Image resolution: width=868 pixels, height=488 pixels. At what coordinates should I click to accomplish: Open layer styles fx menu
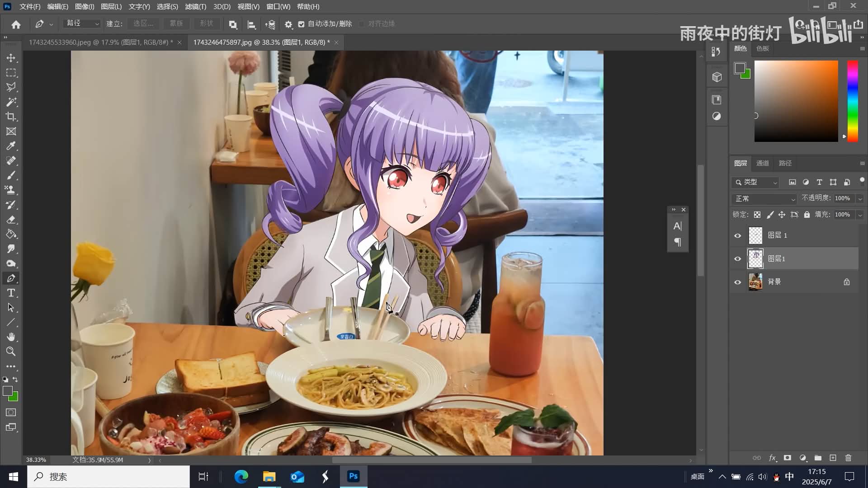coord(772,458)
